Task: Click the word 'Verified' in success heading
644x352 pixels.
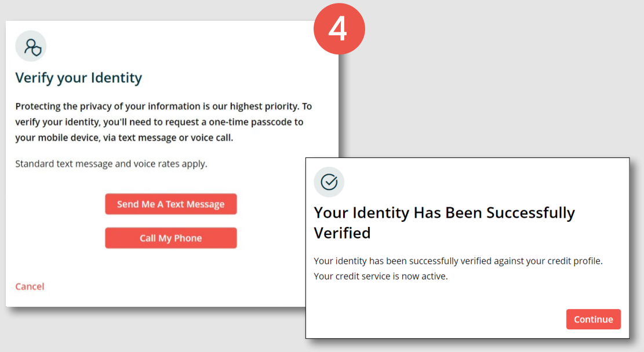Action: click(x=342, y=233)
